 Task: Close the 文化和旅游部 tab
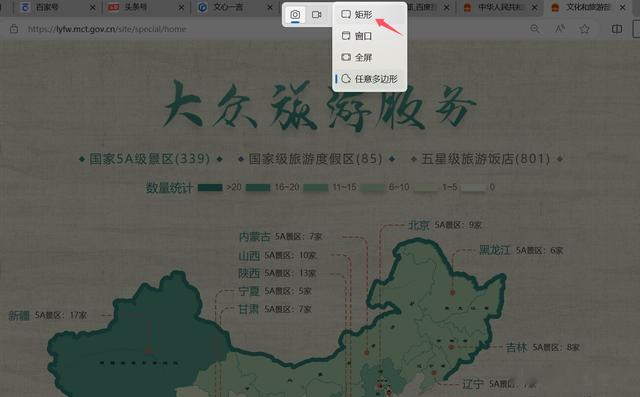pyautogui.click(x=623, y=7)
